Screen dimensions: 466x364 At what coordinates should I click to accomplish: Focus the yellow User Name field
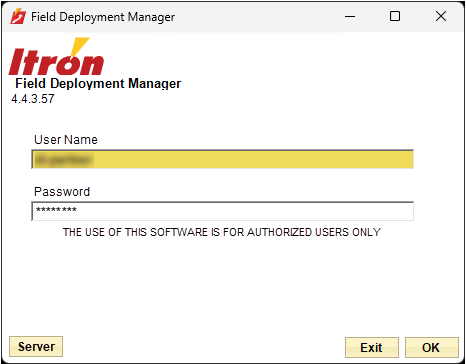click(223, 159)
